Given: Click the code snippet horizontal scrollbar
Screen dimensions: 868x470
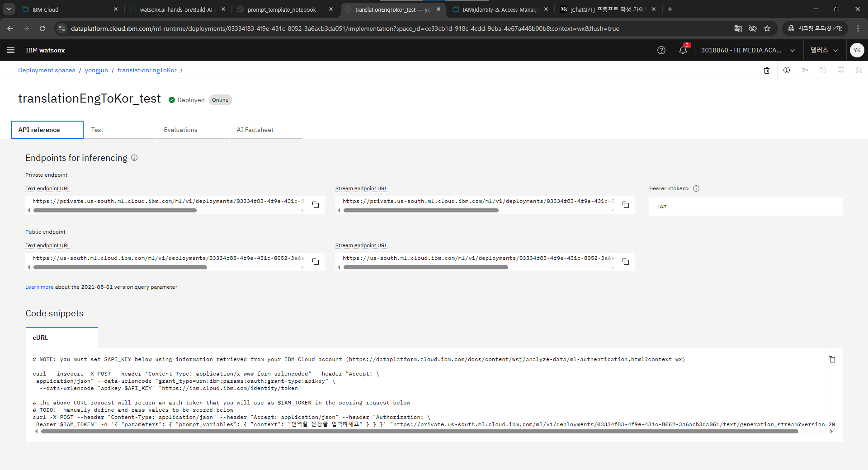Looking at the screenshot, I should point(420,432).
